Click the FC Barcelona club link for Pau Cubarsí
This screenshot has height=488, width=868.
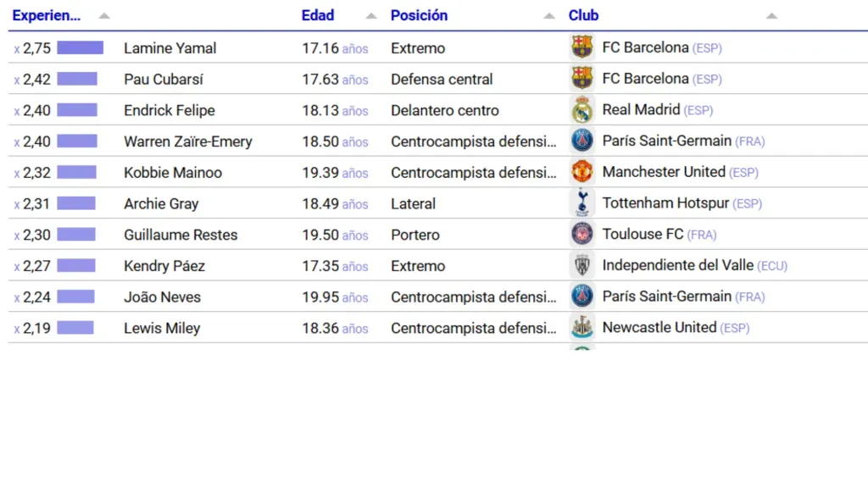pos(644,79)
